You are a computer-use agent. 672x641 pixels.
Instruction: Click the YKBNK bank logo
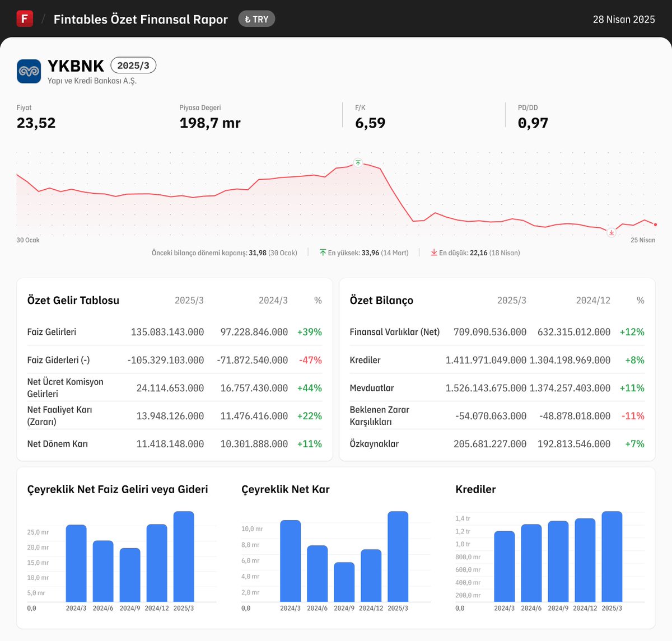tap(29, 71)
